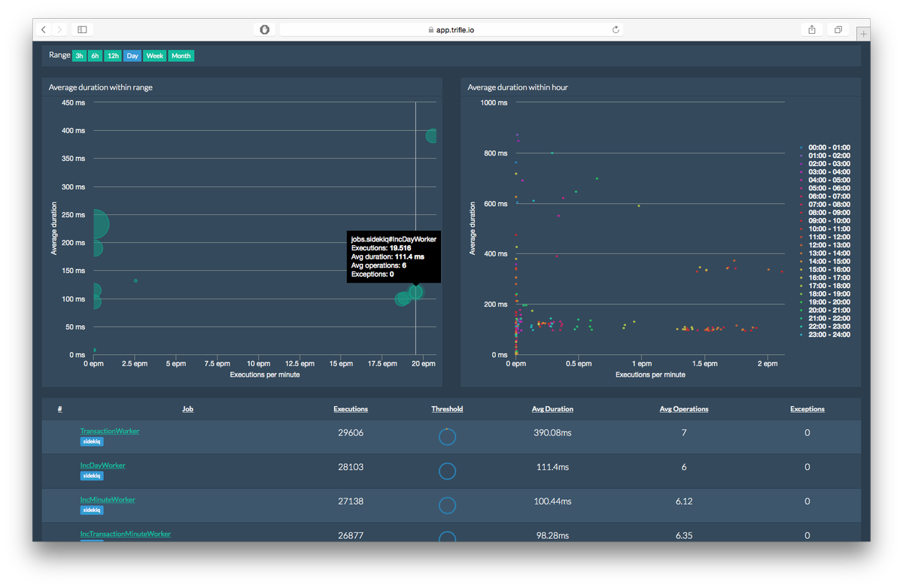
Task: Click the small bubble at 2.5 epm
Action: 135,280
